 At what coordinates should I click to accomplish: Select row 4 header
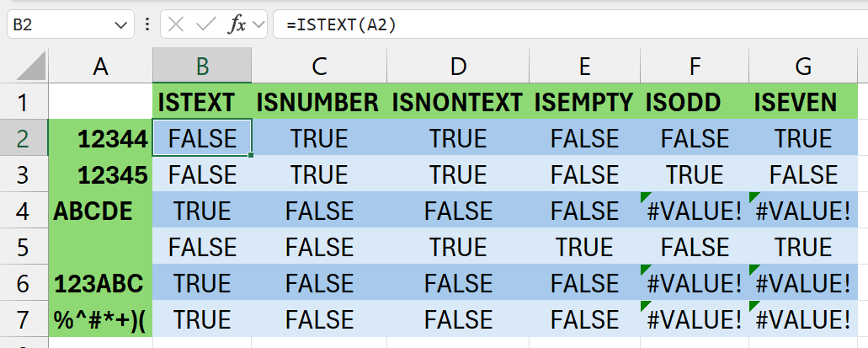(x=24, y=211)
